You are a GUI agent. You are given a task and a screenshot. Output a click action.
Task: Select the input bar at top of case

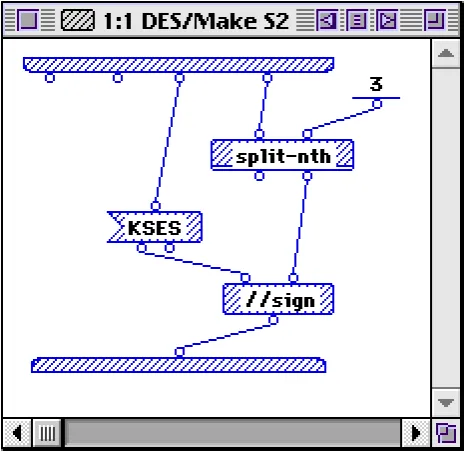point(178,65)
